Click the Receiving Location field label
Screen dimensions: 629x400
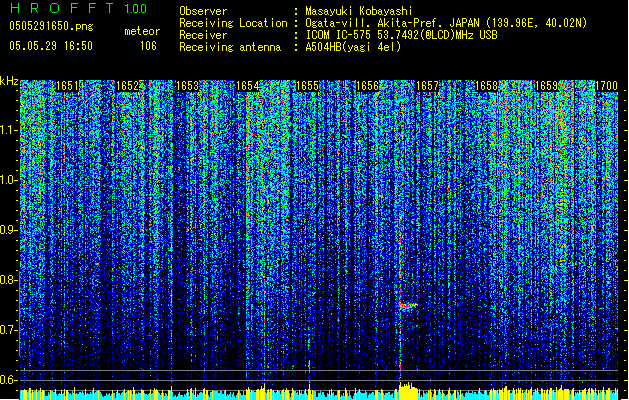coord(233,23)
